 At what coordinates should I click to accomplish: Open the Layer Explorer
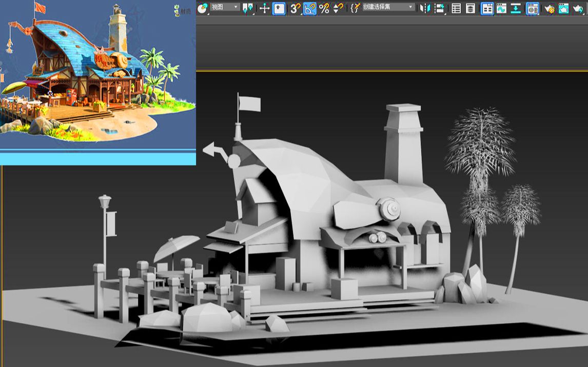point(470,8)
